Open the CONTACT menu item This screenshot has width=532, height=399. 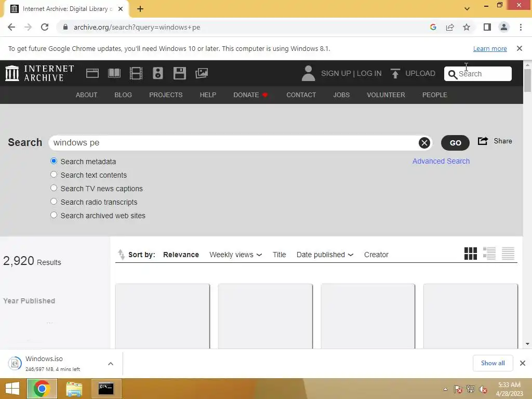[x=301, y=95]
